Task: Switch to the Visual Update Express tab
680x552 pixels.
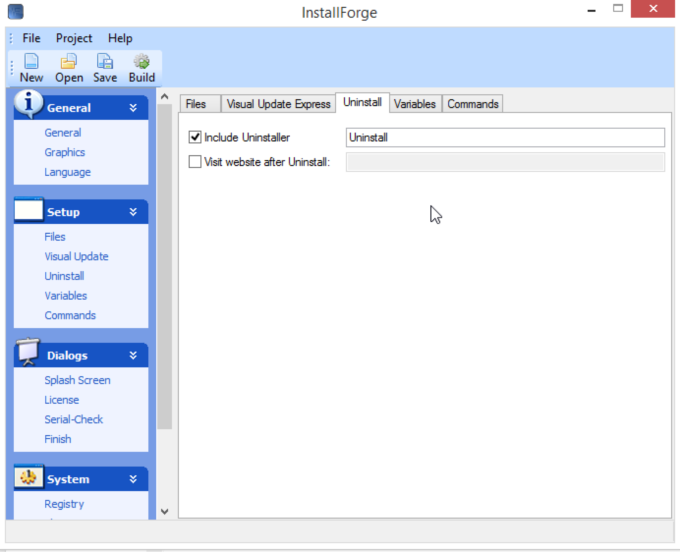Action: coord(278,104)
